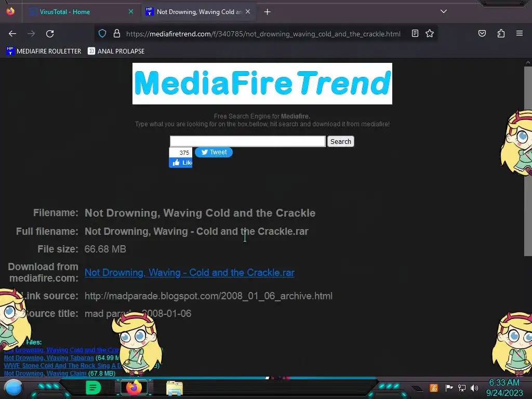Open a new tab with the plus button
532x399 pixels.
(268, 12)
